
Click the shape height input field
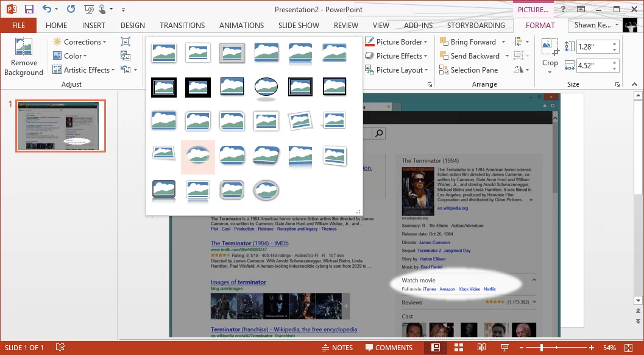(x=593, y=46)
